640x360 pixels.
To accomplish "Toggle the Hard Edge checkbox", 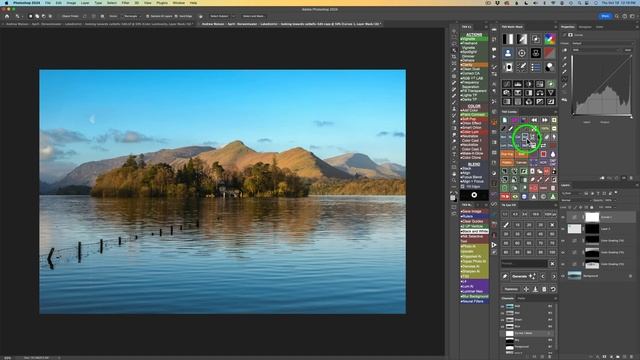I will click(176, 16).
